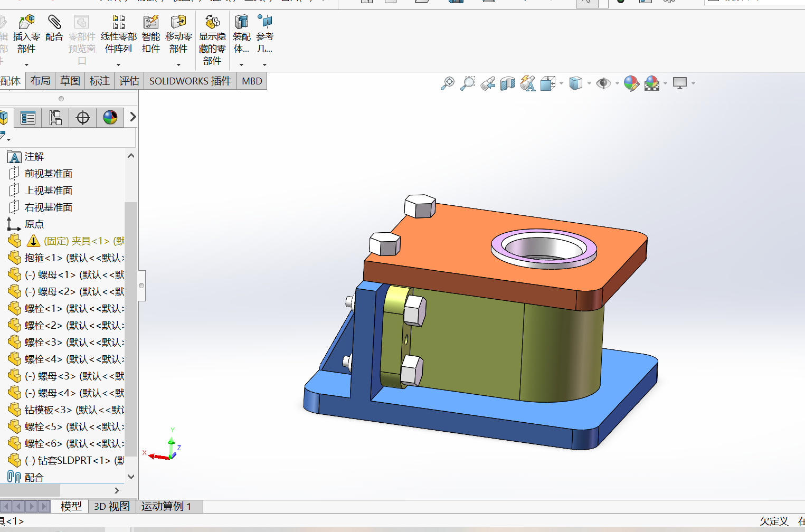Switch to the PropertyManager panel tab
This screenshot has height=532, width=805.
[x=28, y=118]
